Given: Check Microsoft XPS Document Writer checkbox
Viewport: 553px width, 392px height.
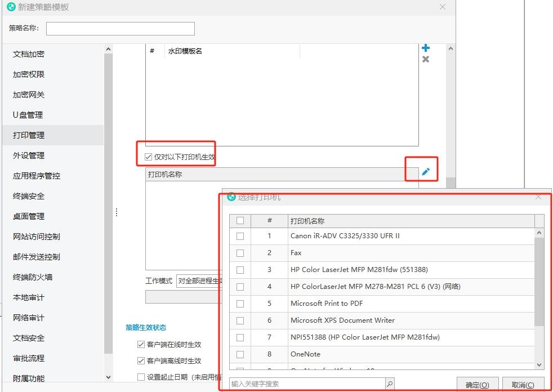Looking at the screenshot, I should (240, 320).
